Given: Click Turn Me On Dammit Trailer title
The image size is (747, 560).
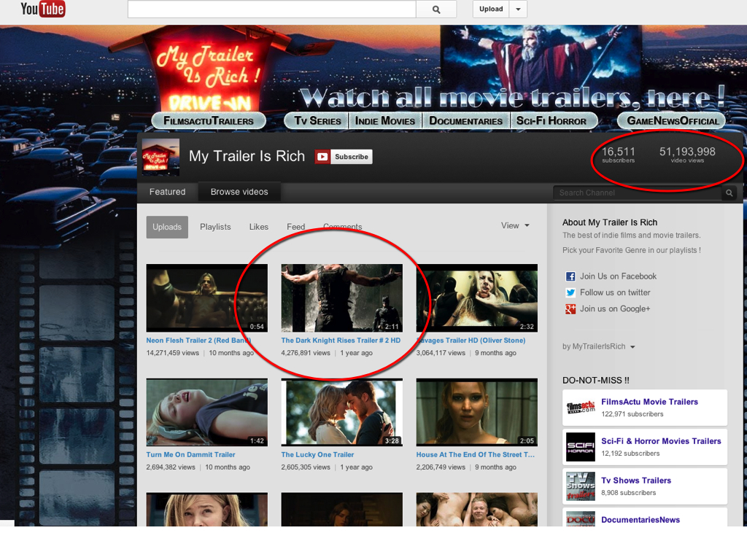Looking at the screenshot, I should (x=190, y=455).
